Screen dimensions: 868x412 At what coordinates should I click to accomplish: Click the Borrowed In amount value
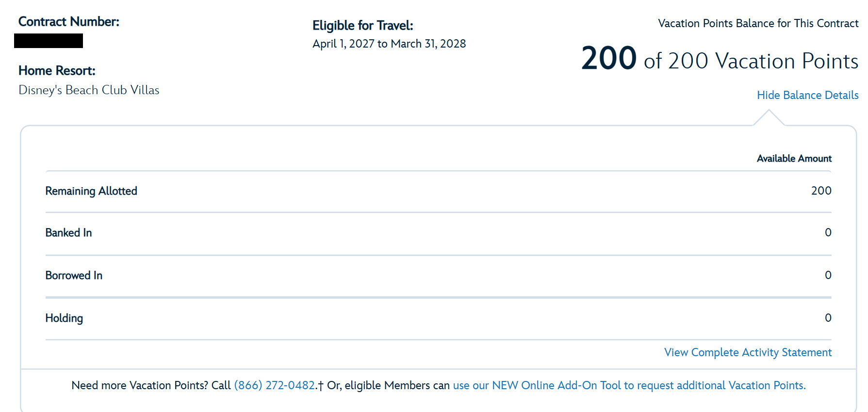[828, 276]
